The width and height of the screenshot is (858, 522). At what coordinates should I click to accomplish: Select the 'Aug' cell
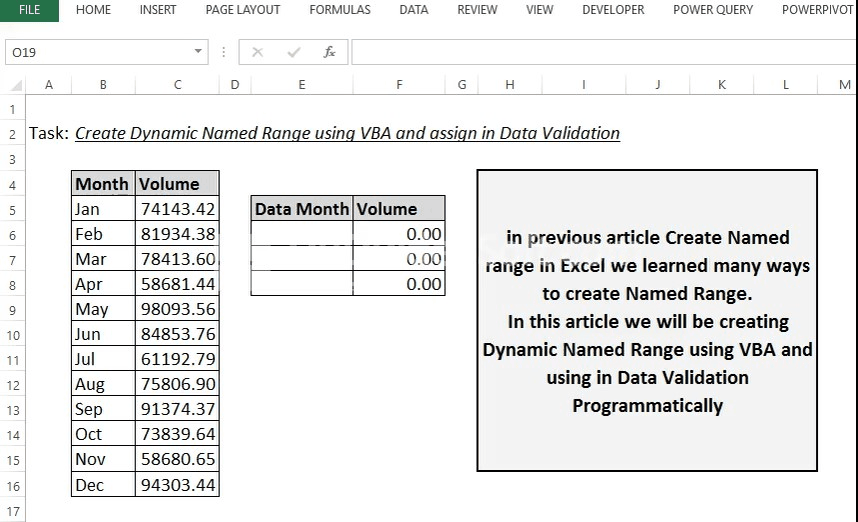[x=103, y=384]
